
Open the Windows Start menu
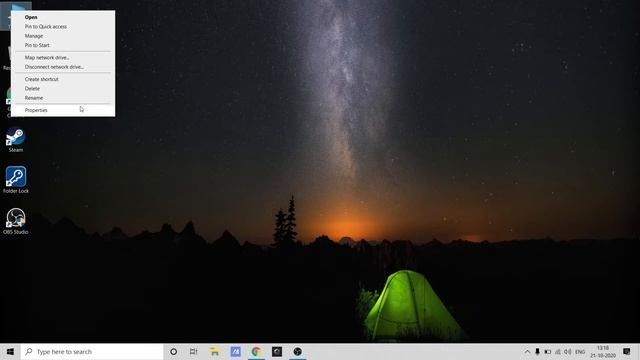pyautogui.click(x=10, y=351)
